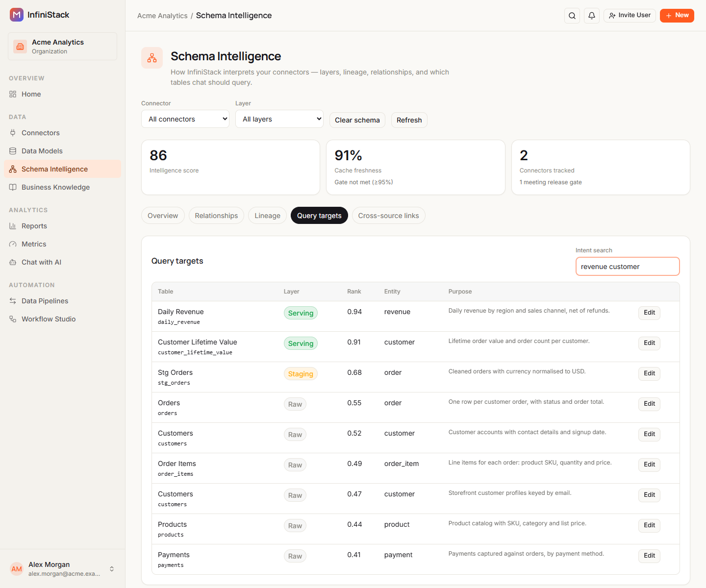Click the 91% Cache freshness card
This screenshot has width=706, height=588.
(x=416, y=168)
